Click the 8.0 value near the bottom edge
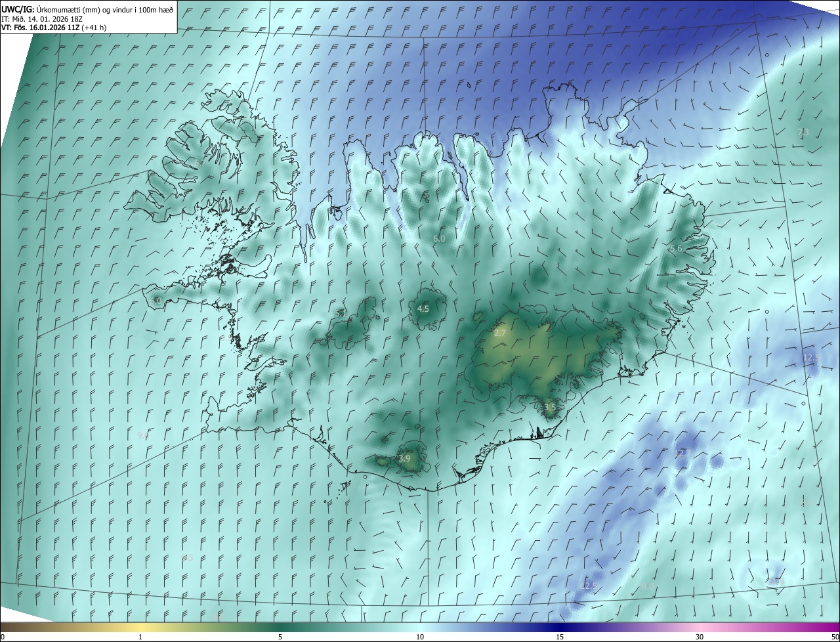This screenshot has width=840, height=642. [x=648, y=586]
